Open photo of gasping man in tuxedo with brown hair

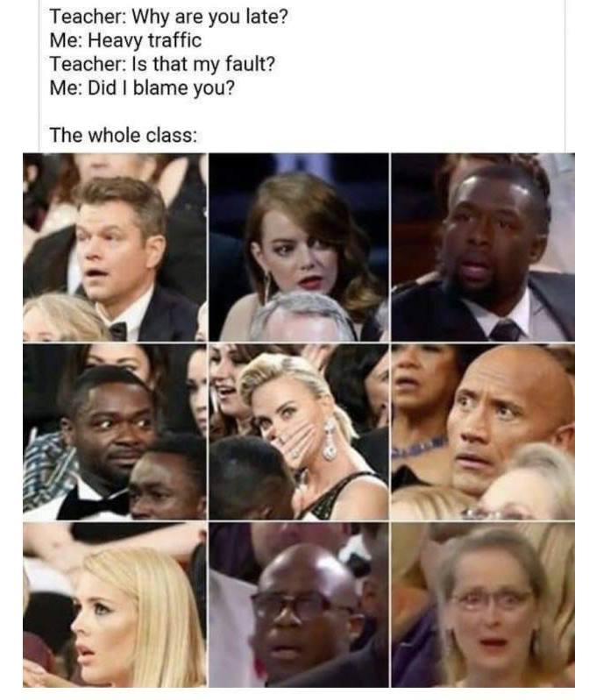115,247
